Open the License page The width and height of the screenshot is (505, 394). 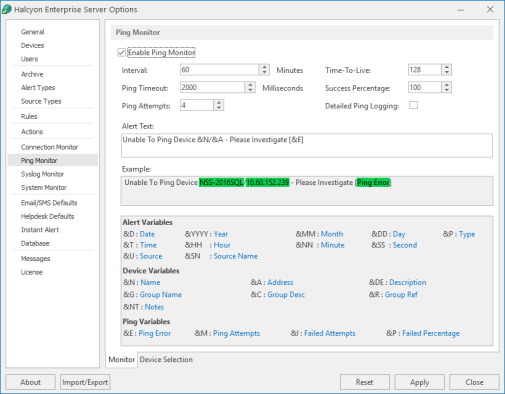click(x=32, y=272)
